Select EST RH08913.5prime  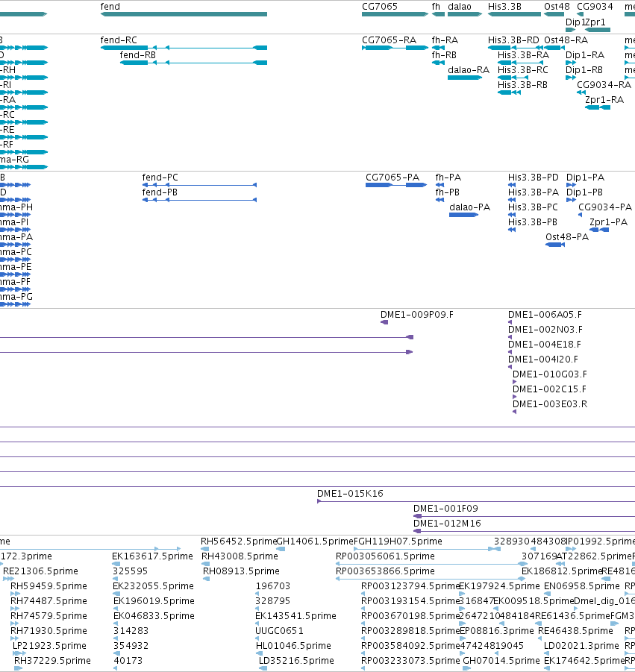pos(207,579)
